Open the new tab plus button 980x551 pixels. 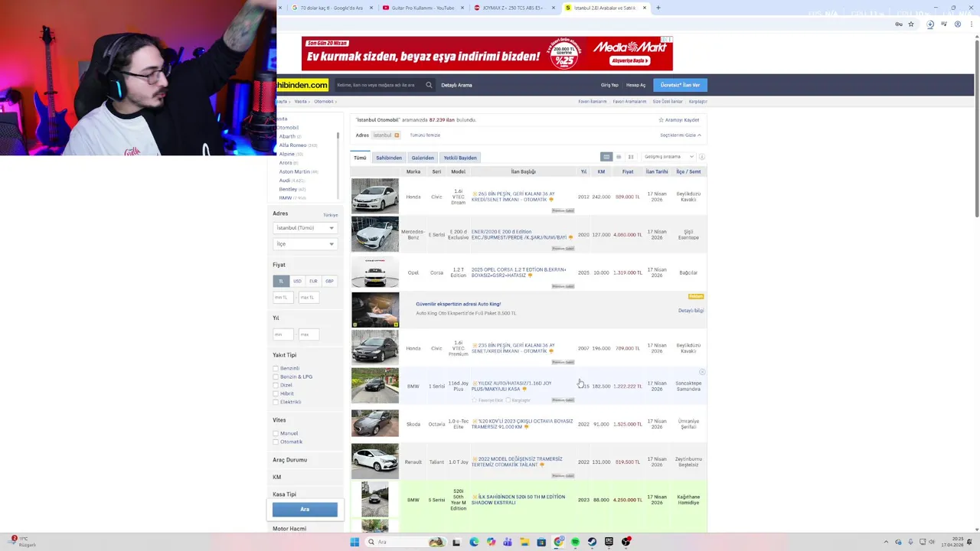point(658,8)
